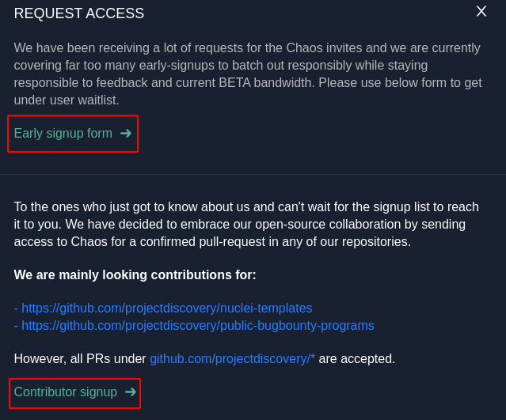
Task: Close the Request Access dialog
Action: point(481,11)
